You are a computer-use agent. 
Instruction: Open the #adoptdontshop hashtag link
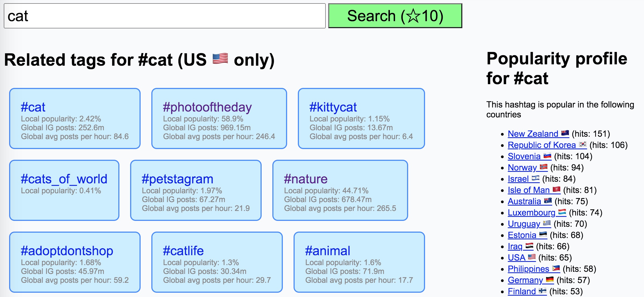tap(67, 251)
